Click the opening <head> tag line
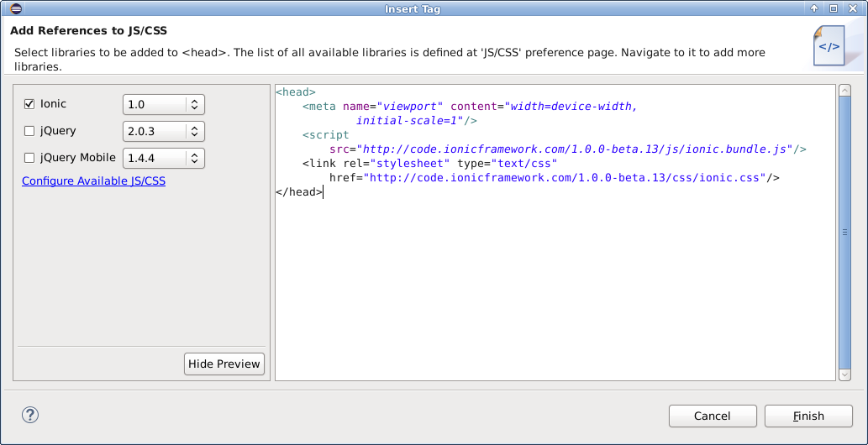This screenshot has height=445, width=868. coord(296,92)
